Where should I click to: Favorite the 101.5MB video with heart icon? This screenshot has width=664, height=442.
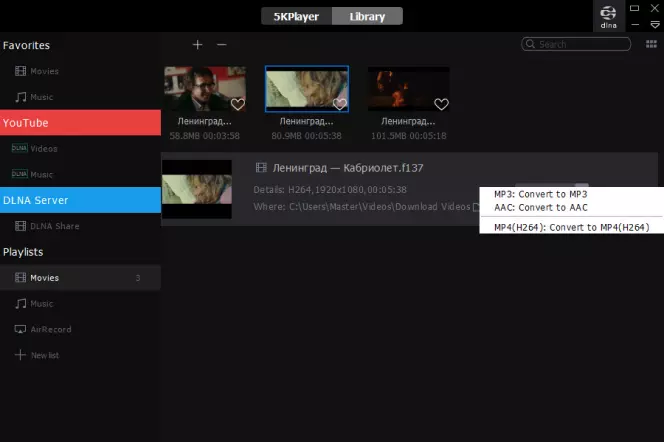[441, 104]
